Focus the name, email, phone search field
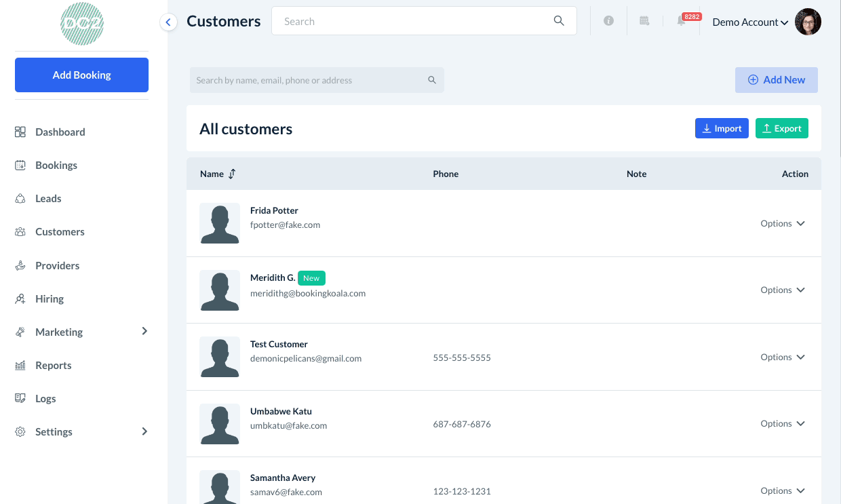The height and width of the screenshot is (504, 841). pos(309,80)
